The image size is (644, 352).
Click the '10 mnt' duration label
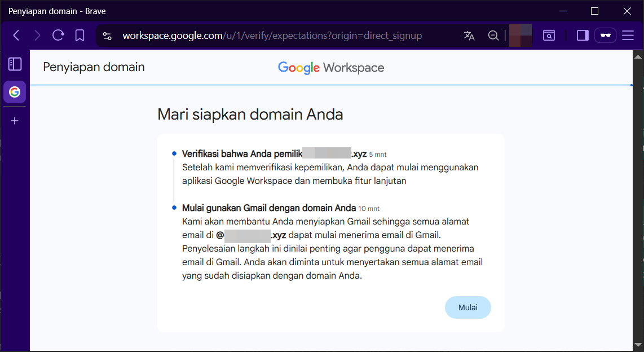coord(369,209)
